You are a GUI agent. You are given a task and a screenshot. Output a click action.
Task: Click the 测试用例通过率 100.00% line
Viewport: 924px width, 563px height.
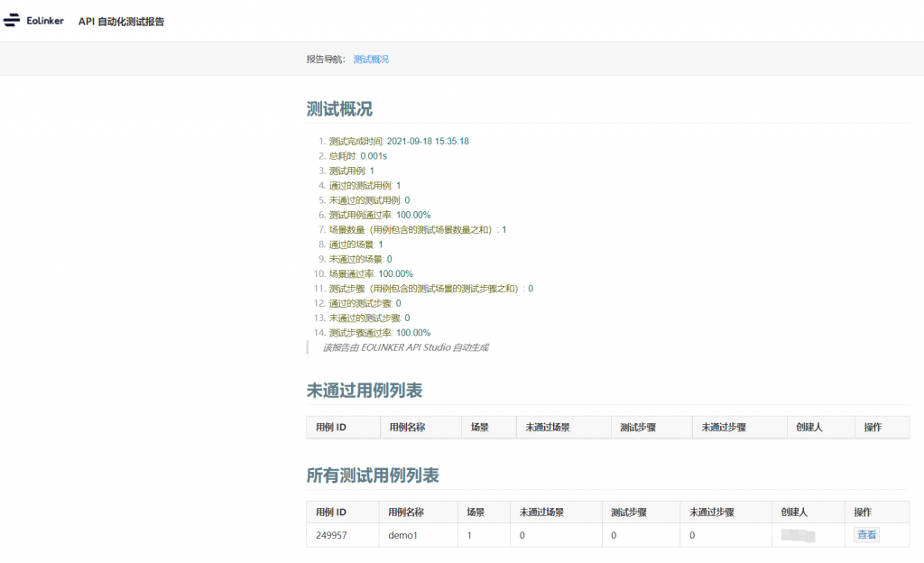pyautogui.click(x=380, y=215)
